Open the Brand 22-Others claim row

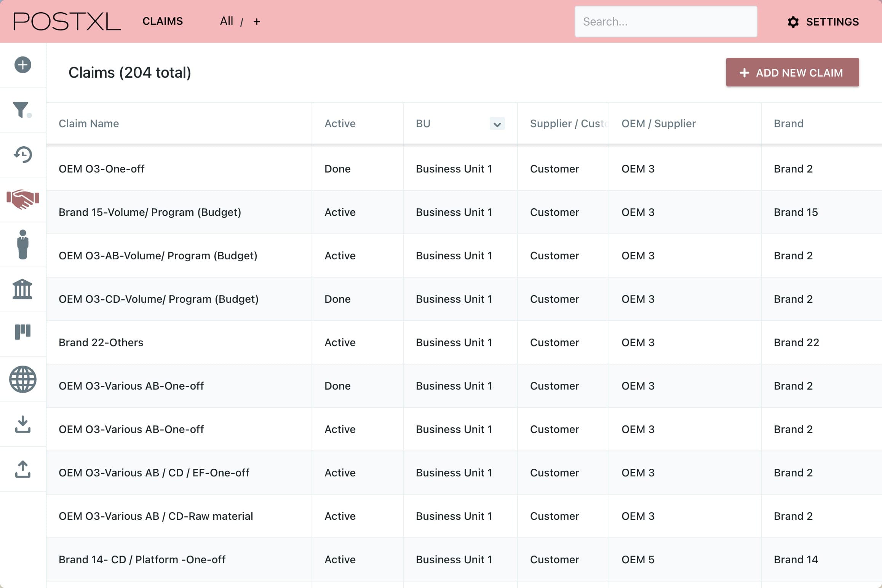(x=101, y=342)
